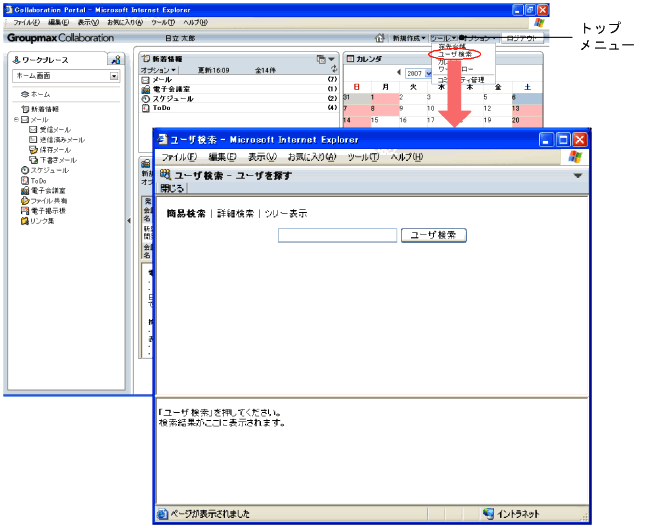
Task: Click the 閉じる button in ユーザ検索 window
Action: 172,189
